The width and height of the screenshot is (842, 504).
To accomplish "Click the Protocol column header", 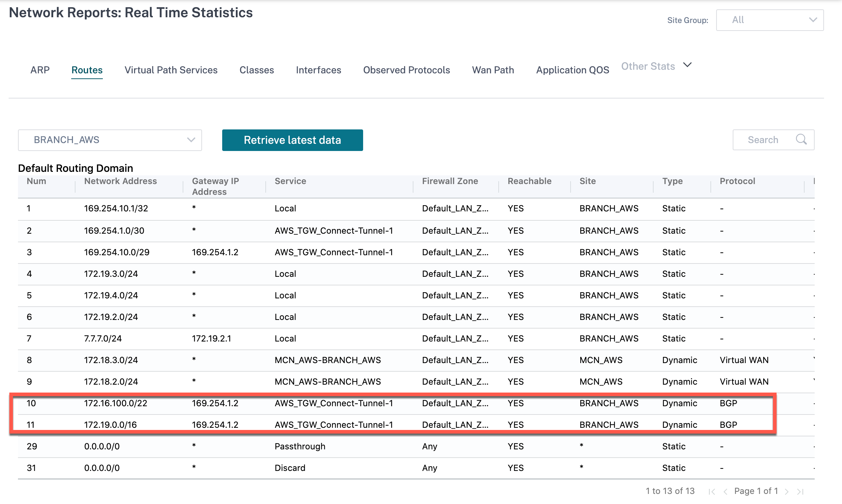I will pos(737,181).
